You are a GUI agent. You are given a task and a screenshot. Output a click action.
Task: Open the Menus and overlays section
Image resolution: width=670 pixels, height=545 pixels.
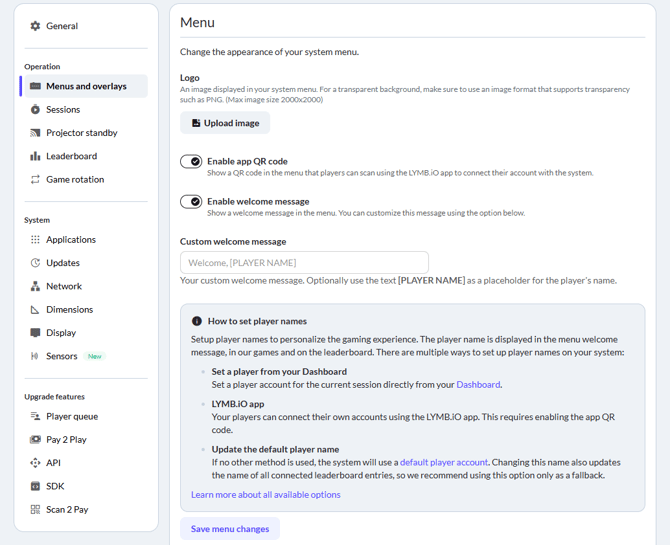pos(86,87)
